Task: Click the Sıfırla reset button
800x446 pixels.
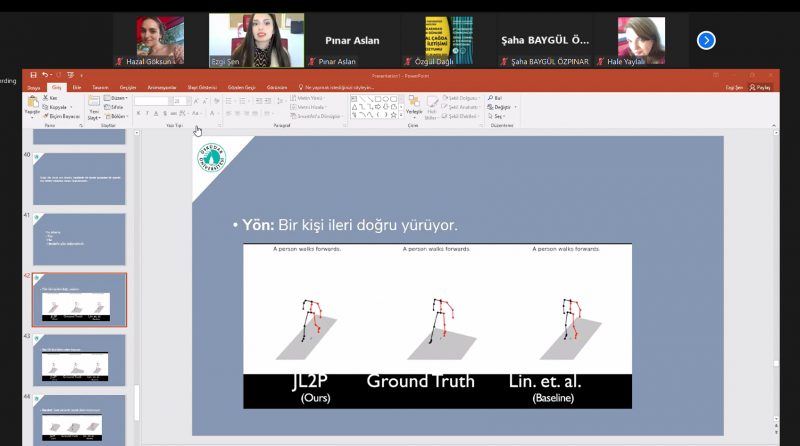Action: pos(114,107)
